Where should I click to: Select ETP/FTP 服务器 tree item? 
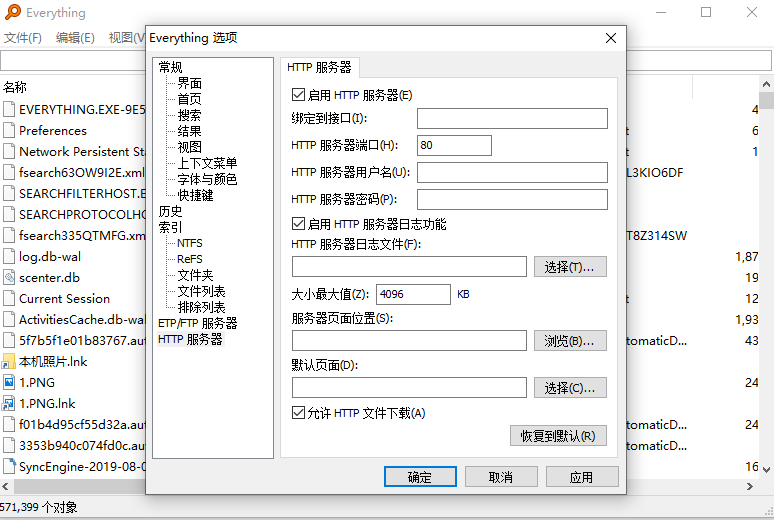[197, 323]
